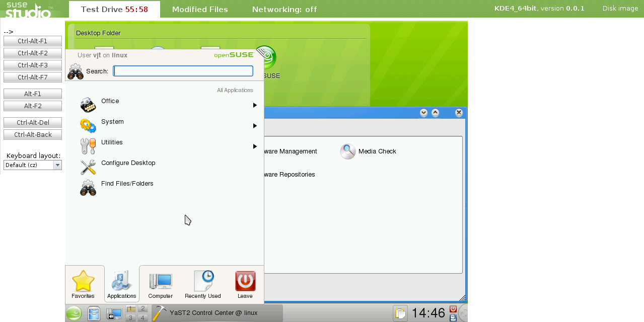Click the Search binoculars icon
The width and height of the screenshot is (644, 322).
[x=76, y=71]
